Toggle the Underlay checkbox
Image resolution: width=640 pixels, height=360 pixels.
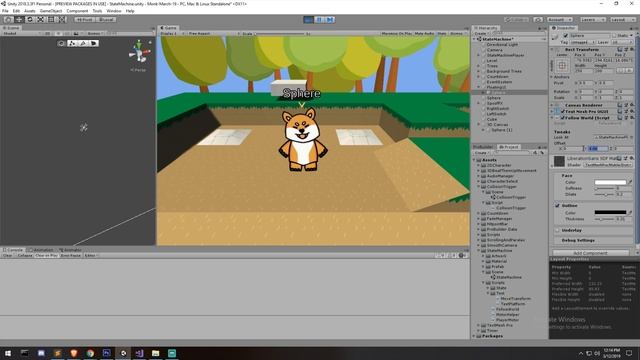(558, 231)
